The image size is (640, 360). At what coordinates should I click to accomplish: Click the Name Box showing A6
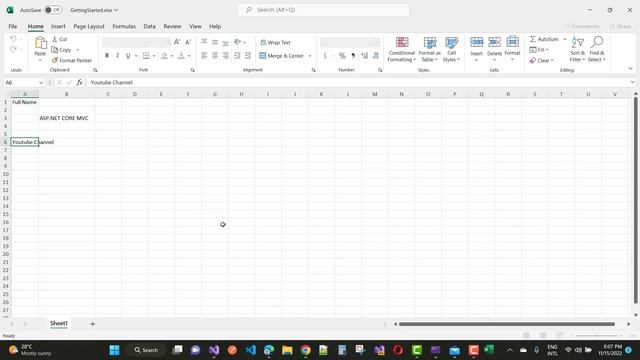tap(24, 82)
